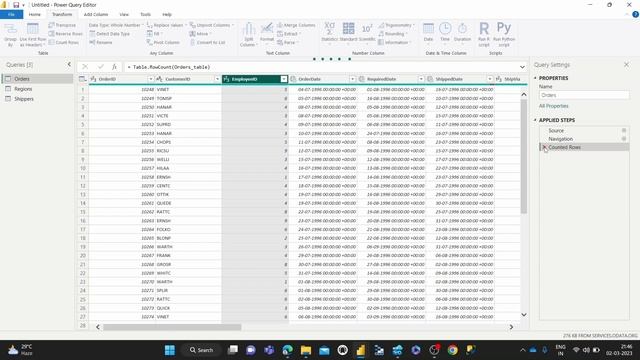Switch to the View tab
Image resolution: width=640 pixels, height=360 pixels.
(x=124, y=14)
